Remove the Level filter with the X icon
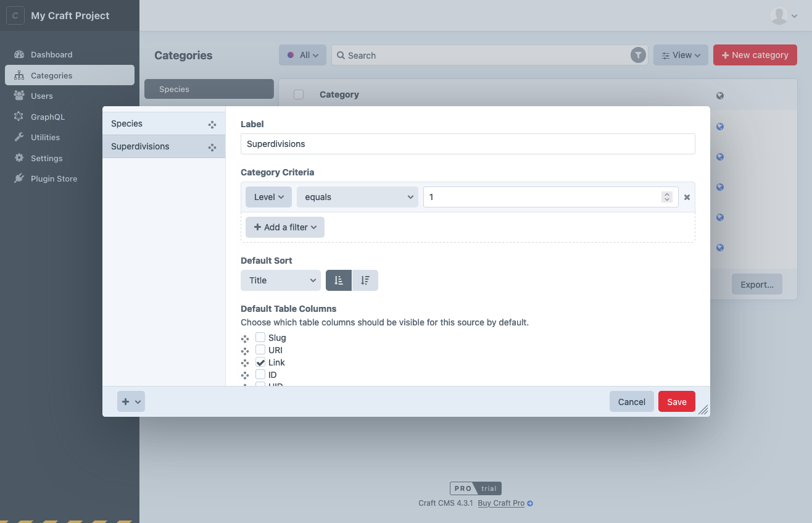Image resolution: width=812 pixels, height=523 pixels. tap(687, 197)
